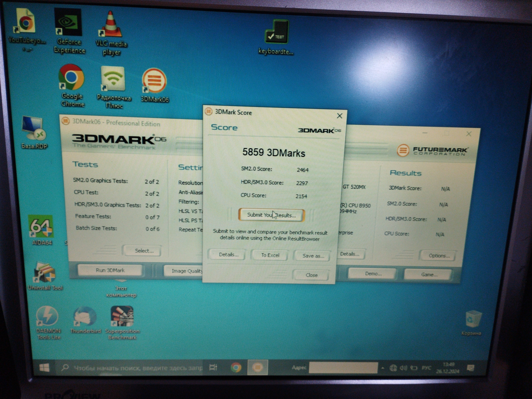This screenshot has width=532, height=399.
Task: Close the 3DMark06 main window
Action: 469,134
